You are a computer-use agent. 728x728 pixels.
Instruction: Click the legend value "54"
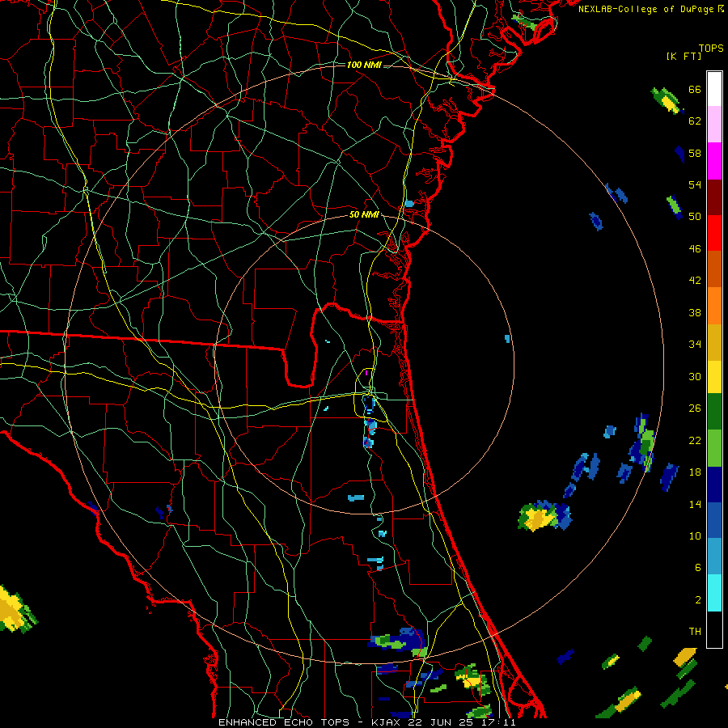coord(695,184)
